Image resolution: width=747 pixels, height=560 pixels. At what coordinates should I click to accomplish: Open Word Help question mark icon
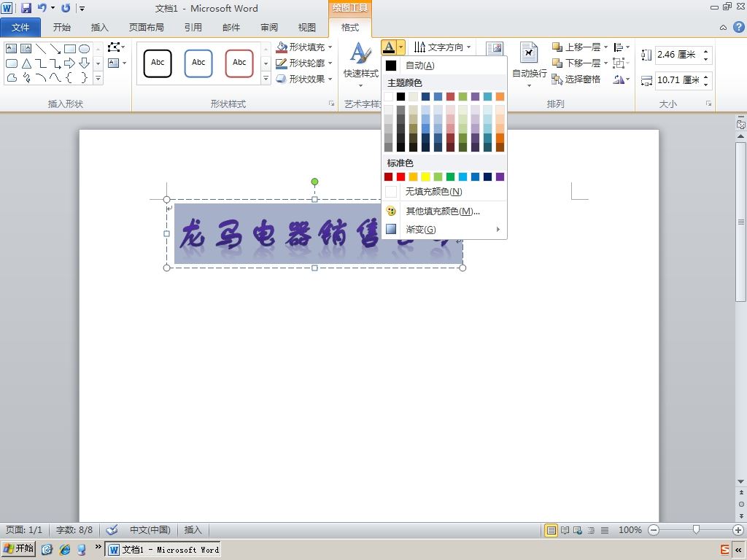click(x=738, y=27)
